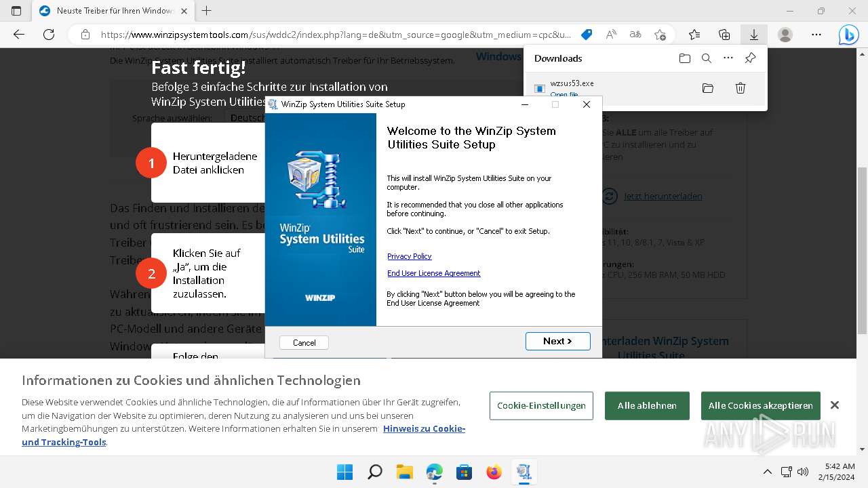Open the Bing Copilot sidebar
Screen dimensions: 868x488
tap(849, 35)
